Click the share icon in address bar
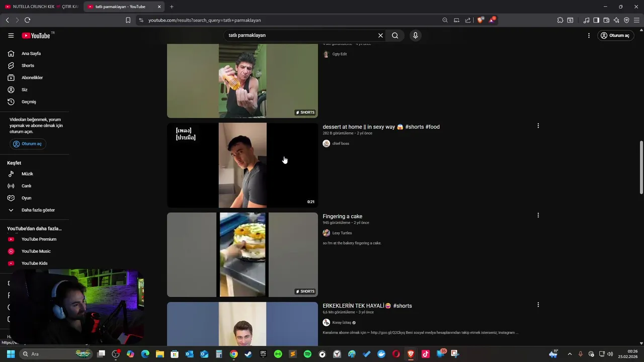Image resolution: width=644 pixels, height=362 pixels. click(x=468, y=20)
